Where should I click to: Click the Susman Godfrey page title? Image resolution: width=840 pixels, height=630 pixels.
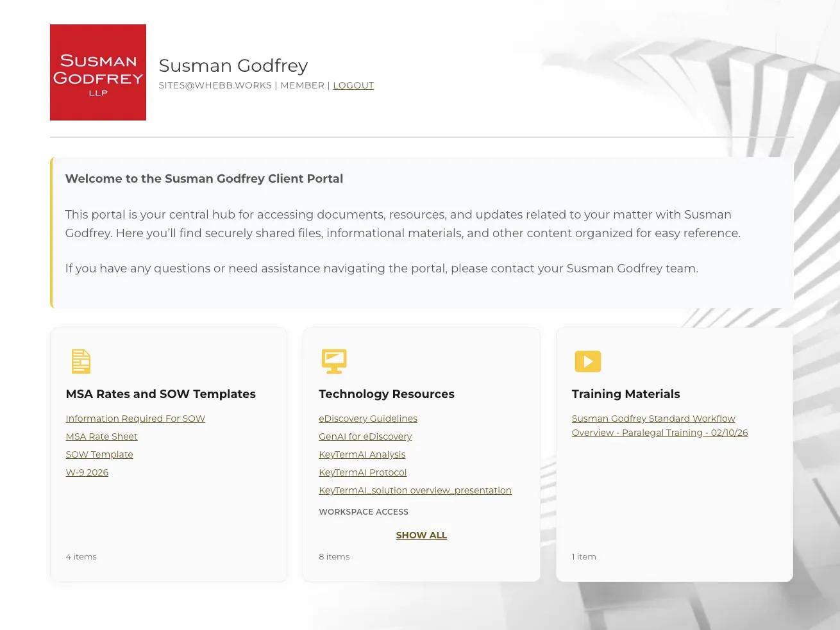(233, 65)
